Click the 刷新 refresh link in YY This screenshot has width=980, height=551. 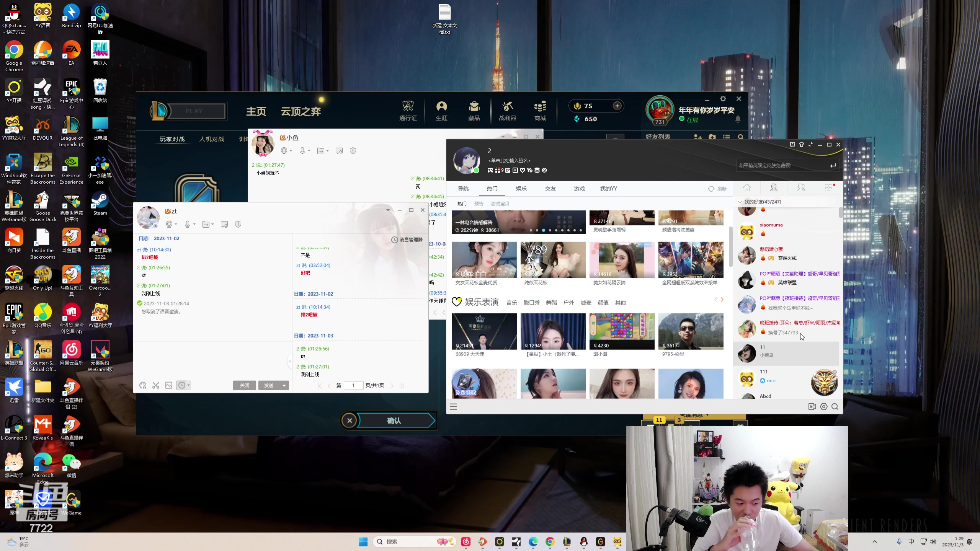click(x=717, y=189)
